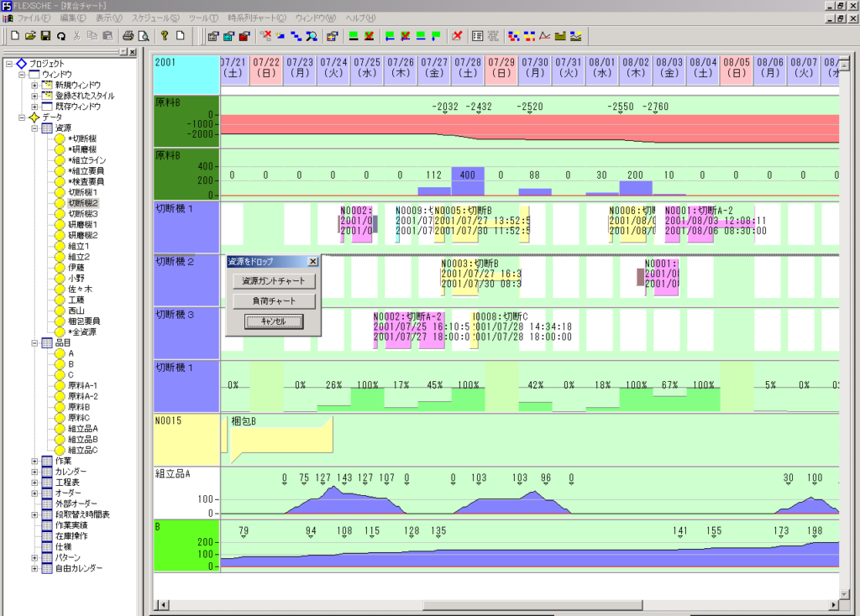Screen dimensions: 860x616
Task: Click the green flag toolbar icon
Action: point(436,36)
